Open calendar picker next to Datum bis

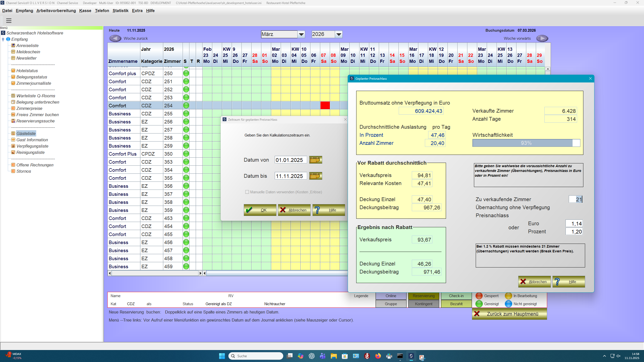pyautogui.click(x=315, y=176)
